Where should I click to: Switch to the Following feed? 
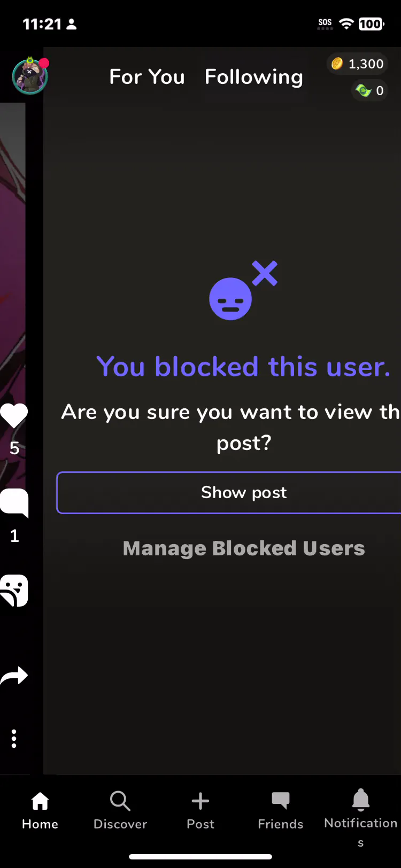click(x=254, y=77)
